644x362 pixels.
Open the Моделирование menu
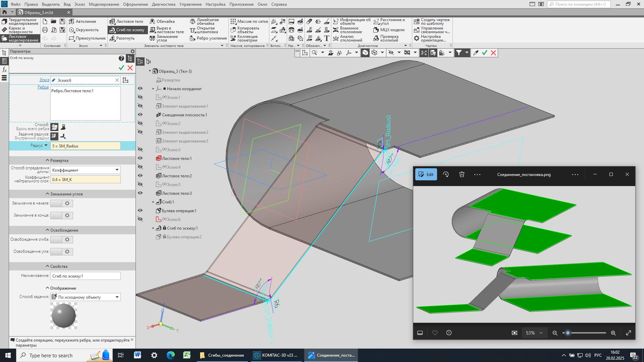[104, 4]
